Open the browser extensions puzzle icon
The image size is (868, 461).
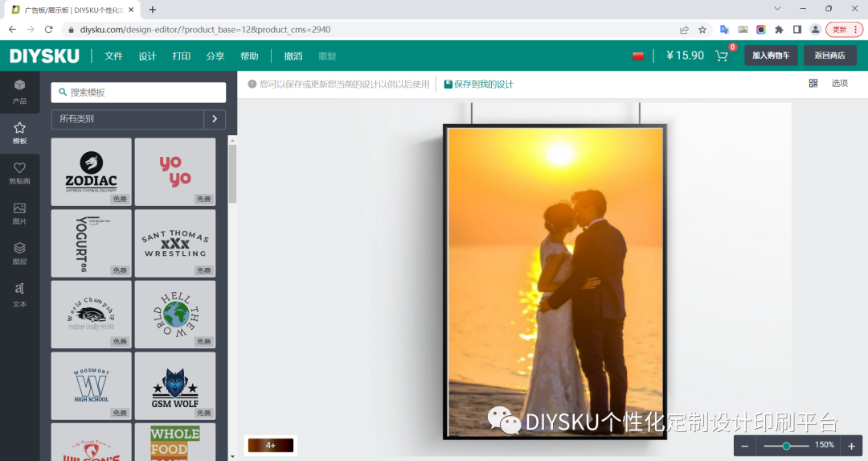click(779, 30)
